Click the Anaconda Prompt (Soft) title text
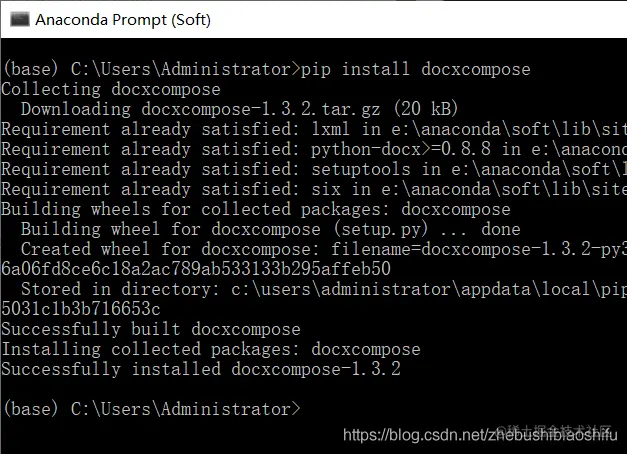 coord(123,20)
